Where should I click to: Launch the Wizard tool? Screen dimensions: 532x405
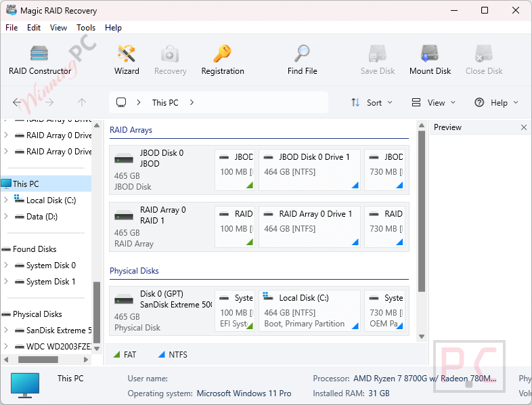(x=127, y=60)
